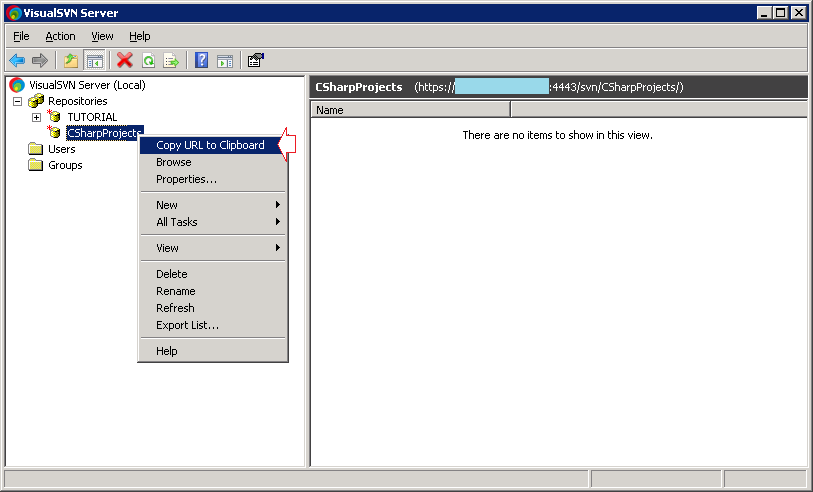This screenshot has width=813, height=492.
Task: Click the CSharpProjects repository icon
Action: pyautogui.click(x=54, y=133)
